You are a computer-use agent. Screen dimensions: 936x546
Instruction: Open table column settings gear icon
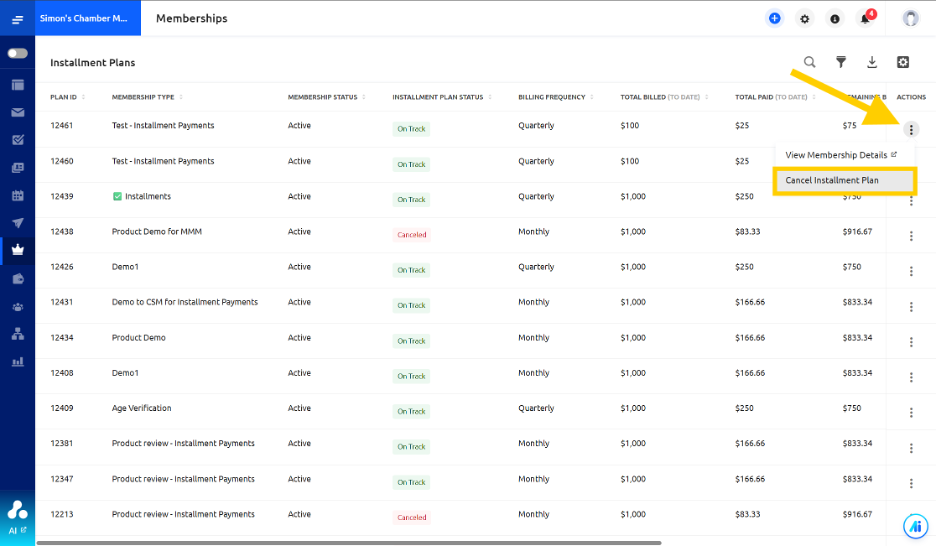tap(903, 62)
